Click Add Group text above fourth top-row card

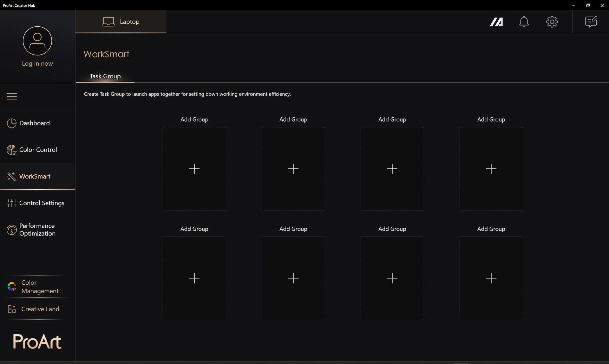click(x=491, y=120)
